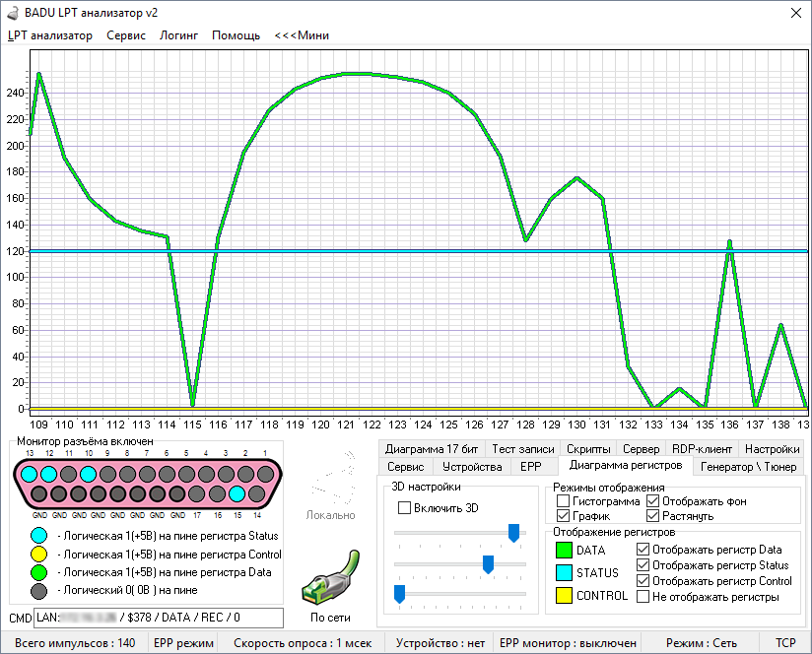Screen dimensions: 812x654
Task: Click the application icon in title bar
Action: click(13, 13)
